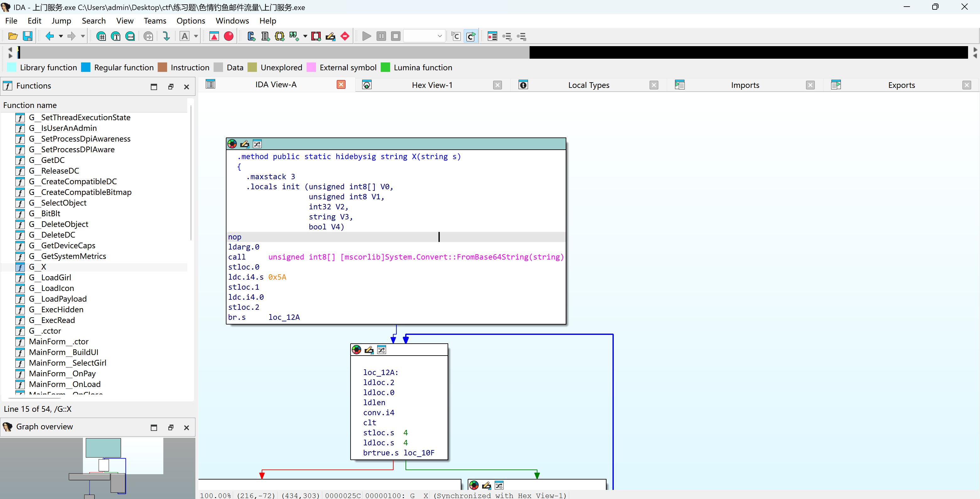Jump forward with the gray right arrow
Viewport: 980px width, 499px height.
pyautogui.click(x=72, y=36)
